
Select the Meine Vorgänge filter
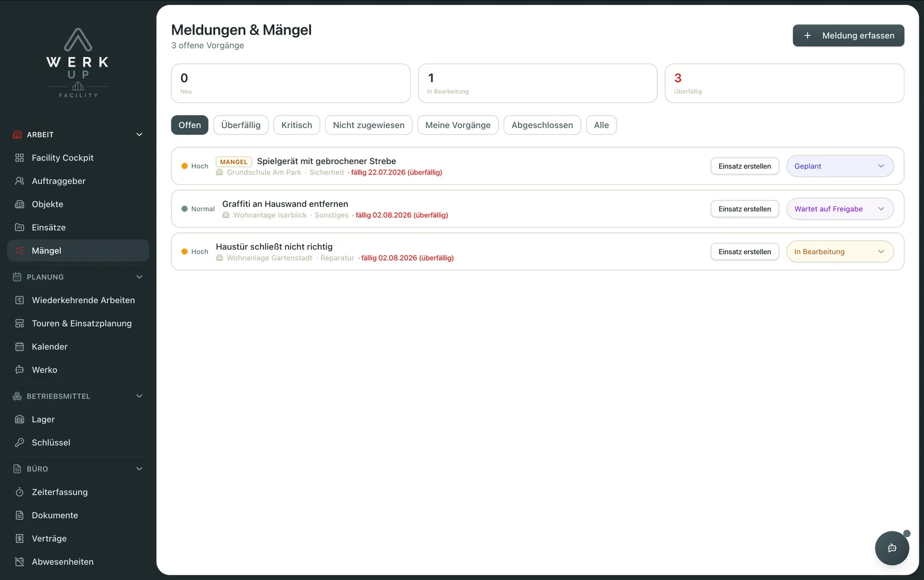(458, 125)
